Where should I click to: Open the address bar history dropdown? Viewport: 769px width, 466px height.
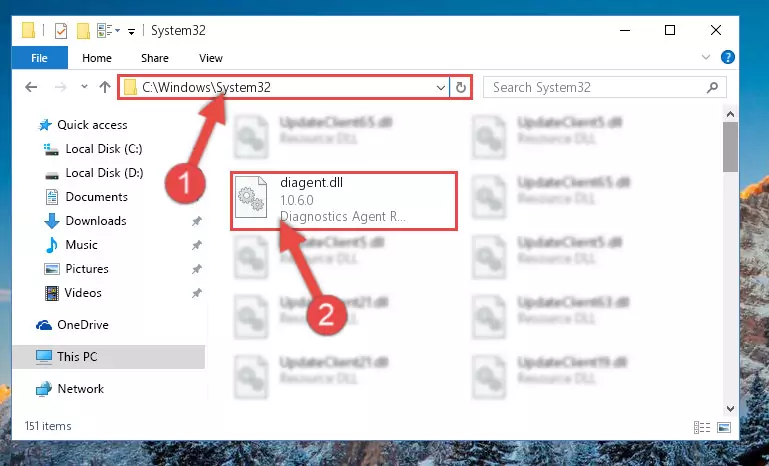coord(440,88)
